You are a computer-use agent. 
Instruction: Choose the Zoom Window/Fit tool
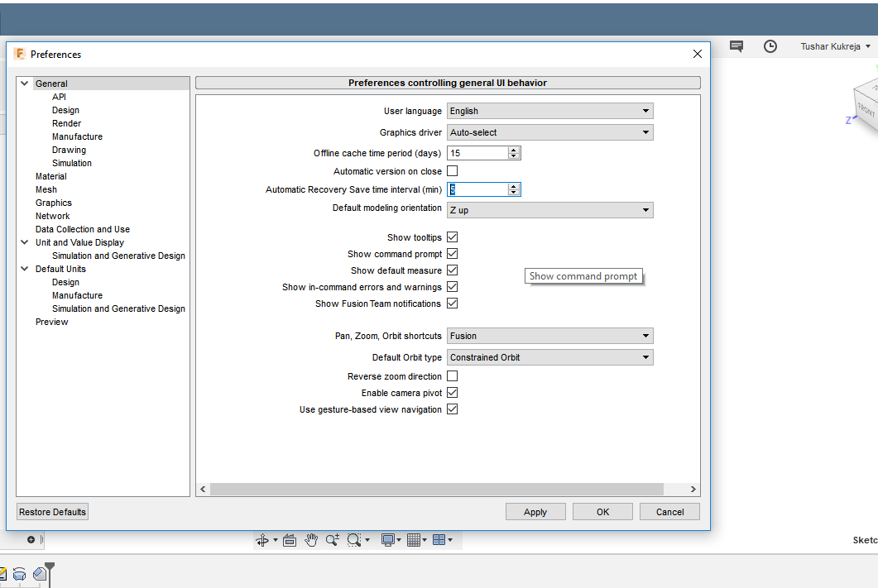pos(354,540)
